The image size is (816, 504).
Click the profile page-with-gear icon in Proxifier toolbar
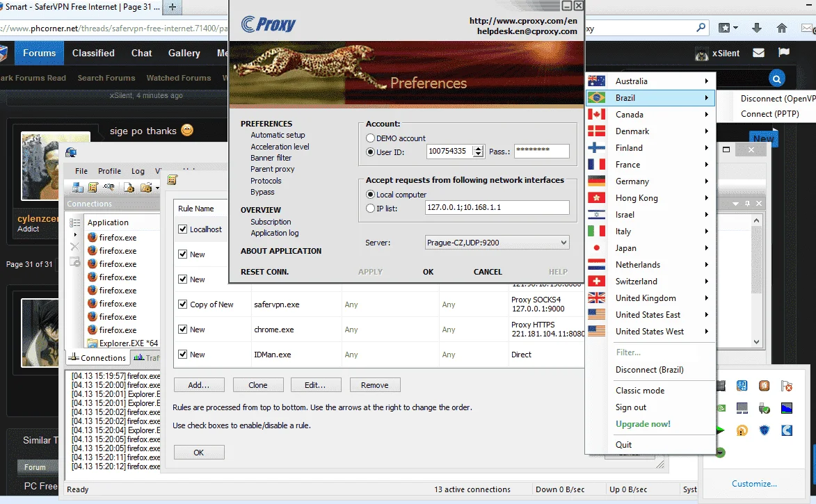129,187
